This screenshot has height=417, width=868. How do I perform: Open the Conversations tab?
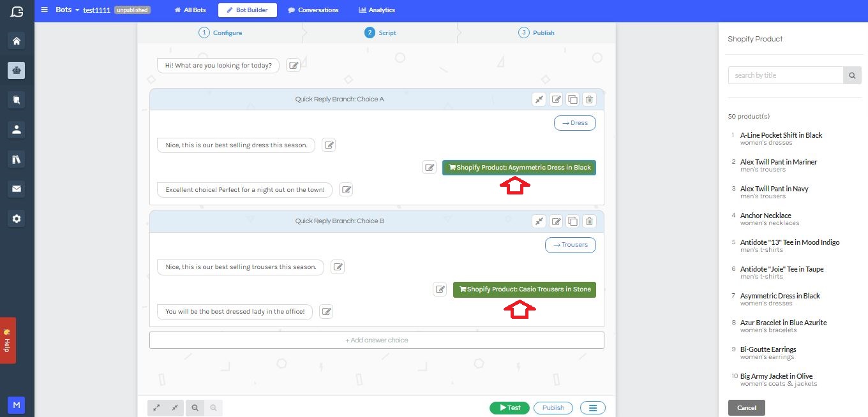pyautogui.click(x=313, y=10)
